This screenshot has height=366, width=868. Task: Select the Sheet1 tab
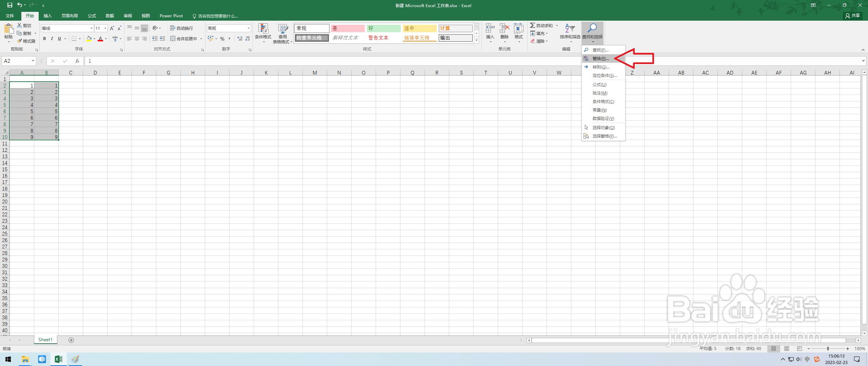point(45,340)
